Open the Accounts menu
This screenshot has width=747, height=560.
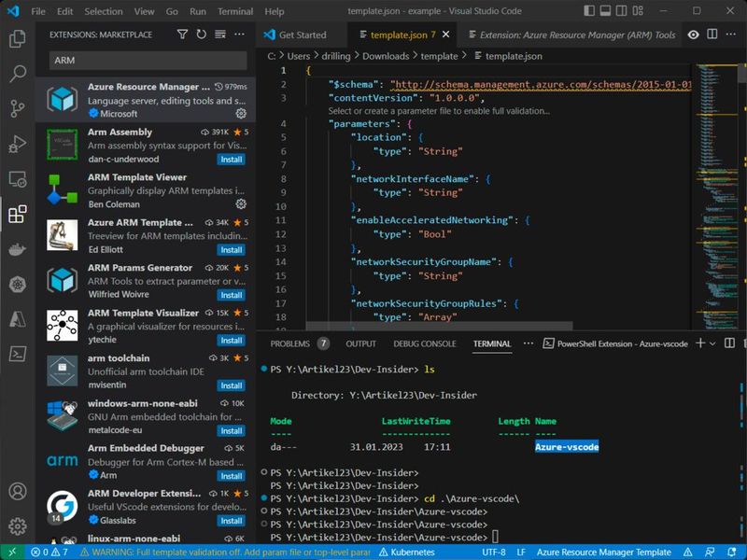point(18,491)
